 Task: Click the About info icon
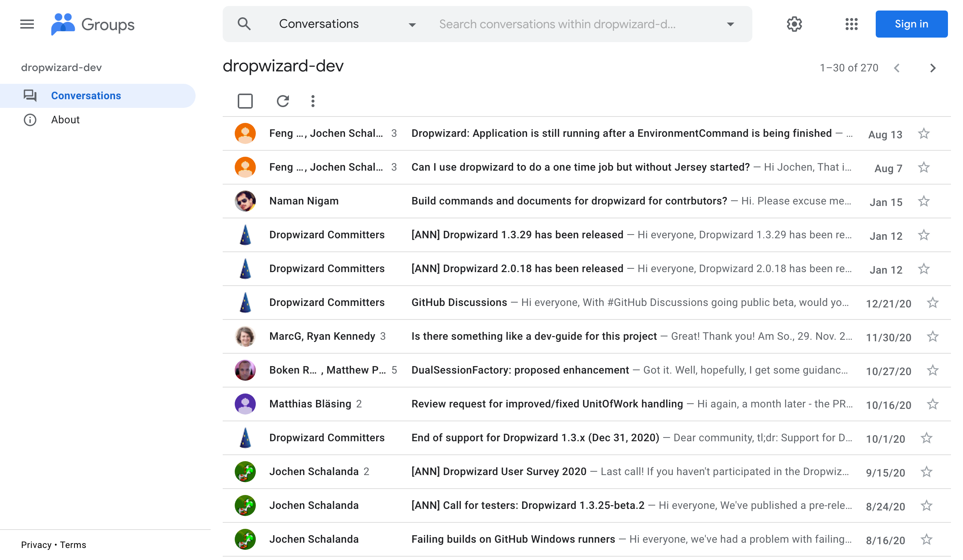click(30, 120)
